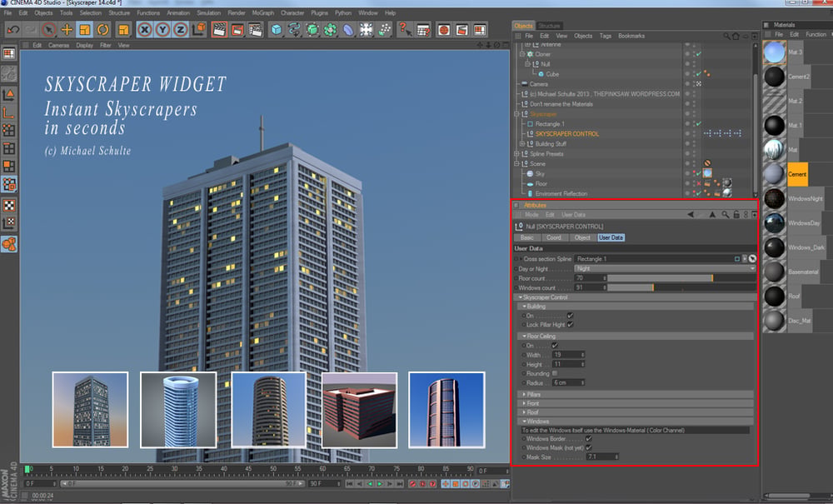The image size is (833, 504).
Task: Open the Simulation menu
Action: pyautogui.click(x=209, y=12)
